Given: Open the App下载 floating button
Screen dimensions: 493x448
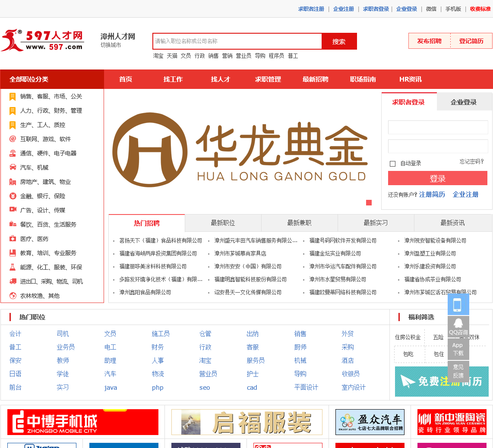Looking at the screenshot, I should (x=458, y=349).
